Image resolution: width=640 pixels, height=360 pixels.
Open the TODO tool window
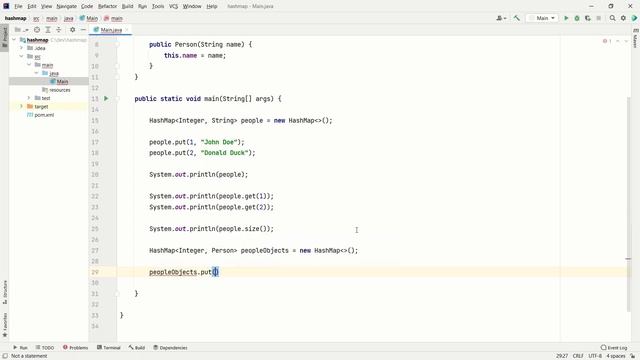click(44, 348)
